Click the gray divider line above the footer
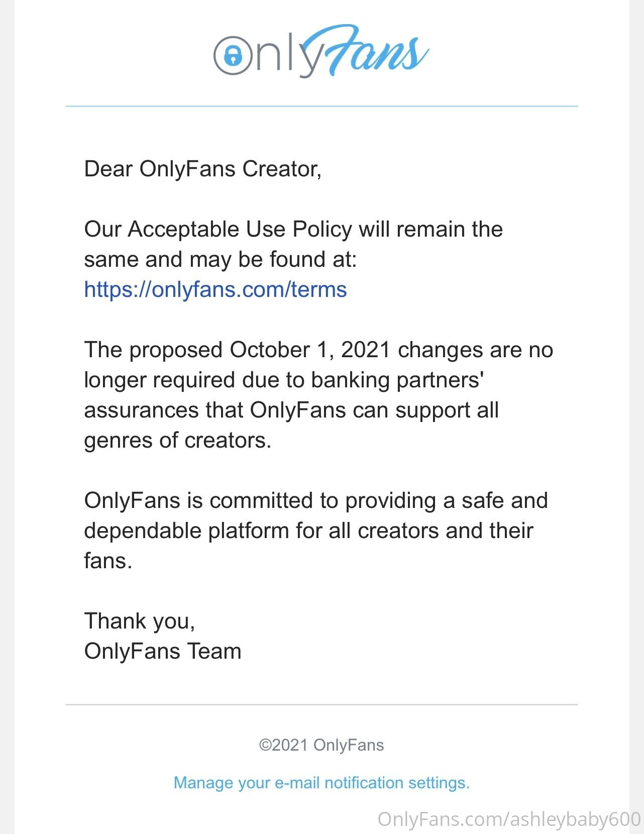Viewport: 644px width, 834px height. tap(321, 705)
